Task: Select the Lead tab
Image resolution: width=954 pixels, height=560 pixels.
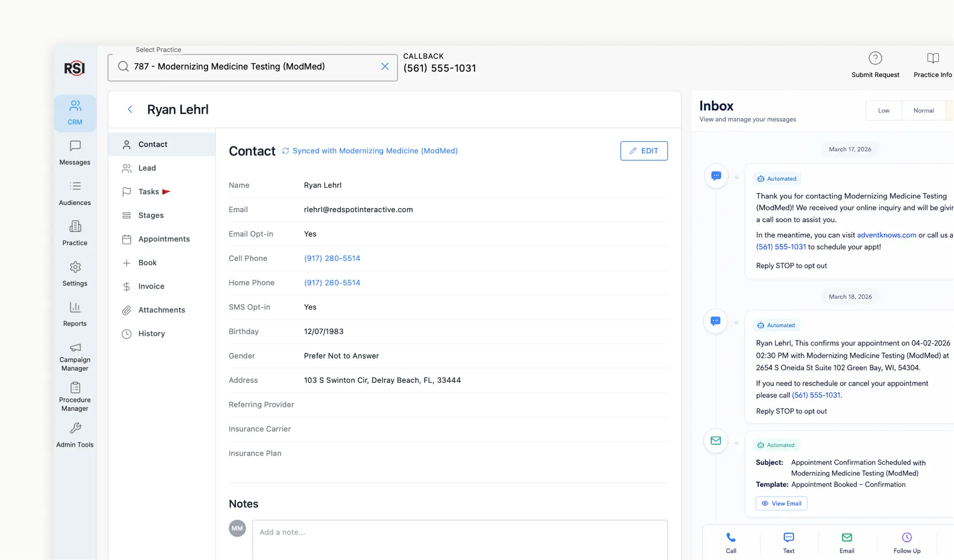Action: [162, 168]
